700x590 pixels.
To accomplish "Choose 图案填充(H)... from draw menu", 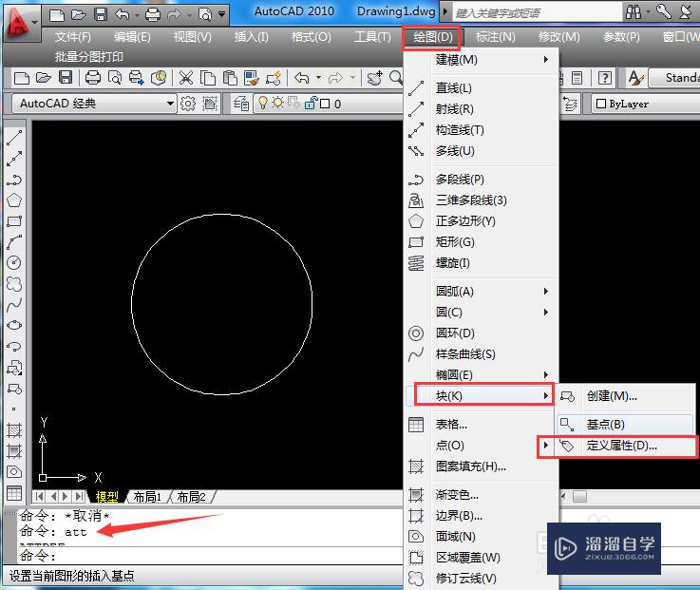I will tap(482, 466).
